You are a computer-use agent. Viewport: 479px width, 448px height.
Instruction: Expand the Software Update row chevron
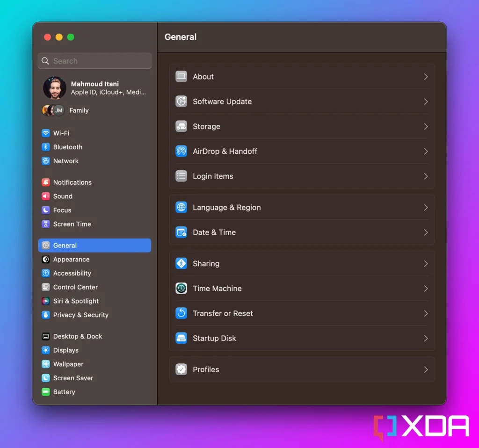[x=426, y=101]
